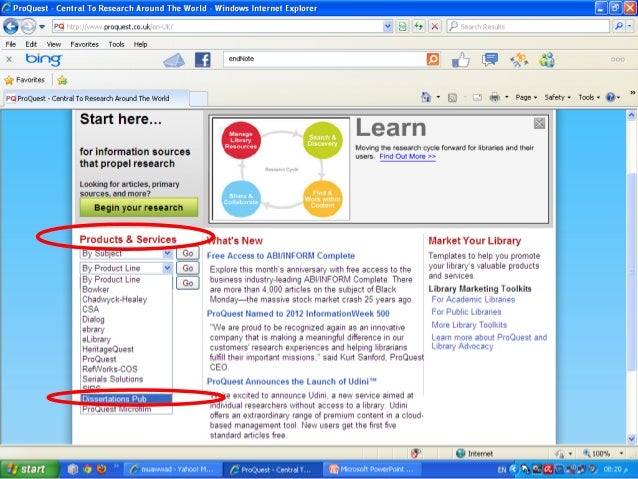Click the Search Results input box

(528, 27)
